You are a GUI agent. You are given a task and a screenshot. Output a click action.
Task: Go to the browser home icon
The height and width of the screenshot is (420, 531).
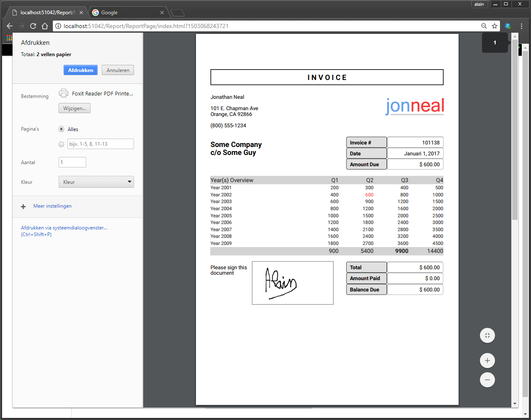click(45, 26)
